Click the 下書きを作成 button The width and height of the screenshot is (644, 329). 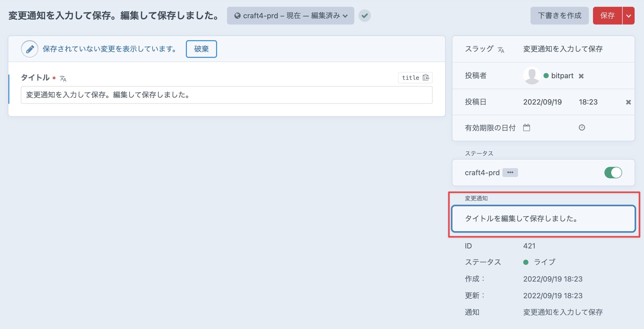pyautogui.click(x=559, y=16)
